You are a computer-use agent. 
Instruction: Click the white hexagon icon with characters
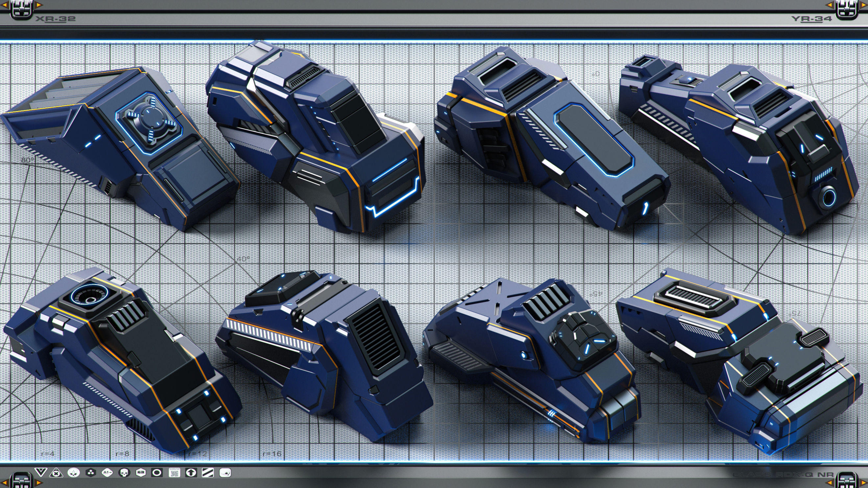[140, 473]
